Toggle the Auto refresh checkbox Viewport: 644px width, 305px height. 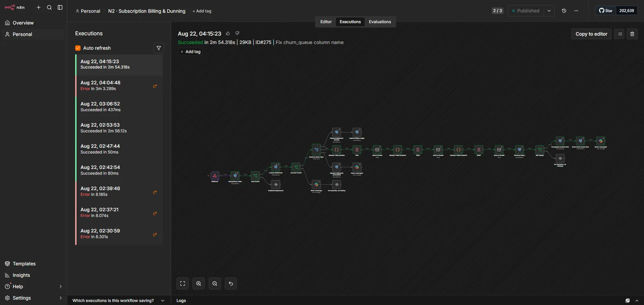tap(78, 48)
